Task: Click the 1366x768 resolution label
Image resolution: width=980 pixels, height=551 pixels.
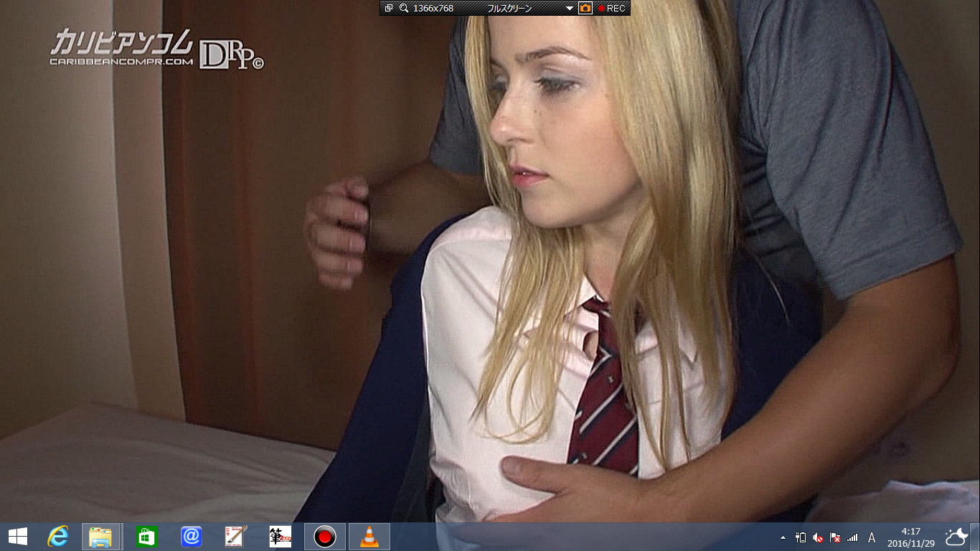Action: pos(433,8)
